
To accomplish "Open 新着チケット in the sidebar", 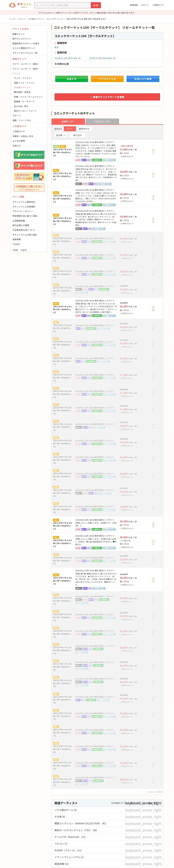I will click(x=19, y=34).
